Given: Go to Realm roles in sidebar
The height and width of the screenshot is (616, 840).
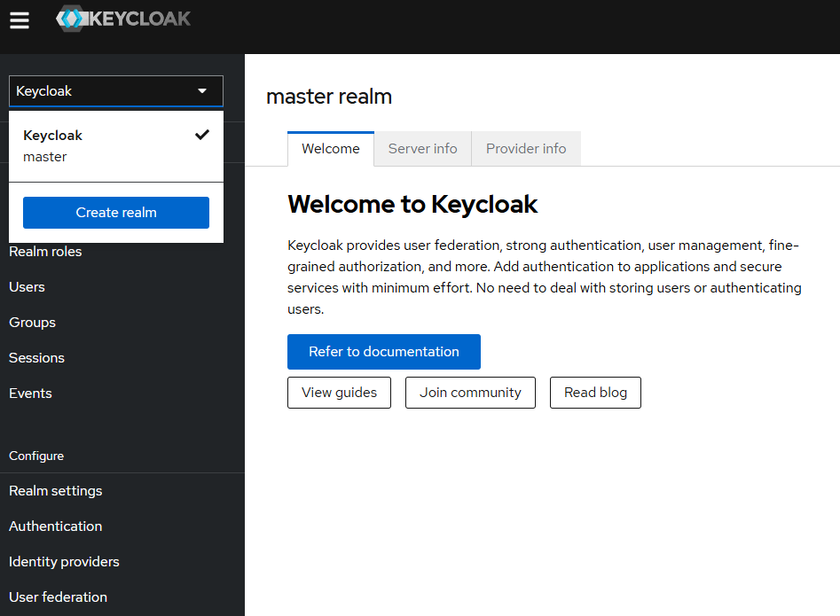Looking at the screenshot, I should pyautogui.click(x=45, y=252).
